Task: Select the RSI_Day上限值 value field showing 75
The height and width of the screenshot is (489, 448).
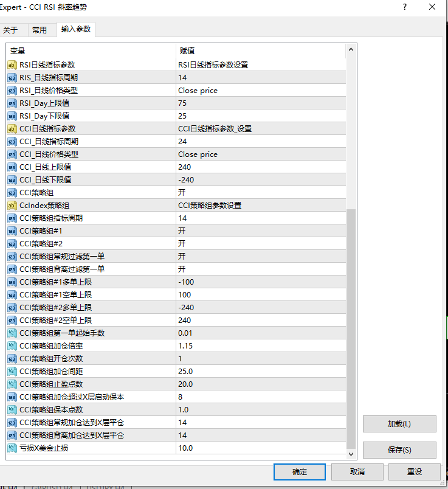Action: [260, 103]
